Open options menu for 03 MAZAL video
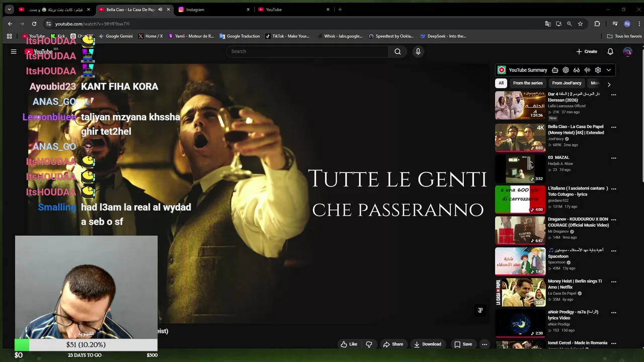This screenshot has height=362, width=644. (x=613, y=158)
